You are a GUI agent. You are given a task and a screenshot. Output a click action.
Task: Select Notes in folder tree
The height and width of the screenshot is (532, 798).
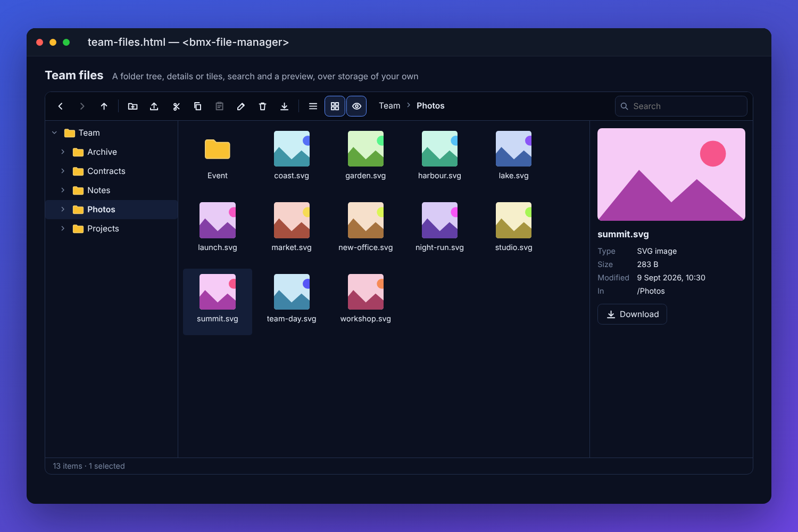[x=112, y=190]
